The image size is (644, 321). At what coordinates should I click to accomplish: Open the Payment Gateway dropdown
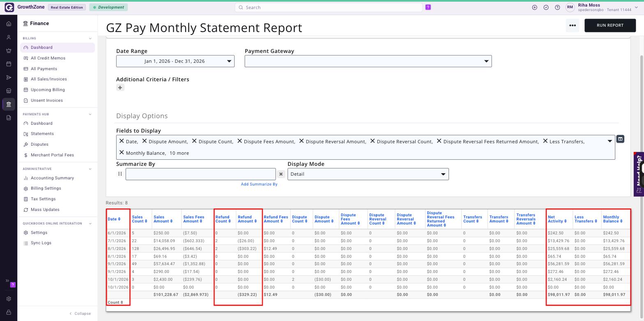pyautogui.click(x=368, y=61)
